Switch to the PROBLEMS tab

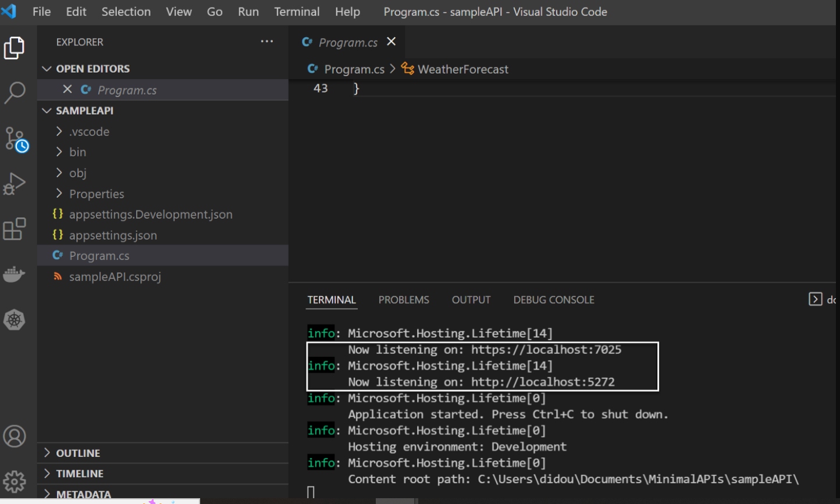(x=403, y=300)
